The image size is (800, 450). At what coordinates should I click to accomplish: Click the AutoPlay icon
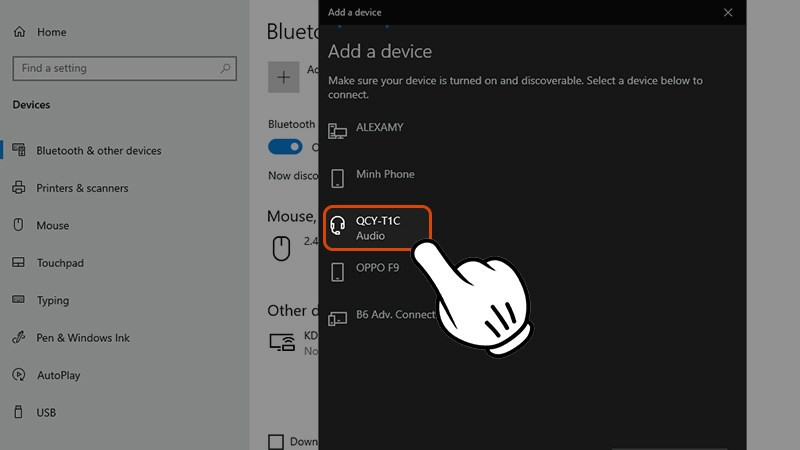coord(18,375)
